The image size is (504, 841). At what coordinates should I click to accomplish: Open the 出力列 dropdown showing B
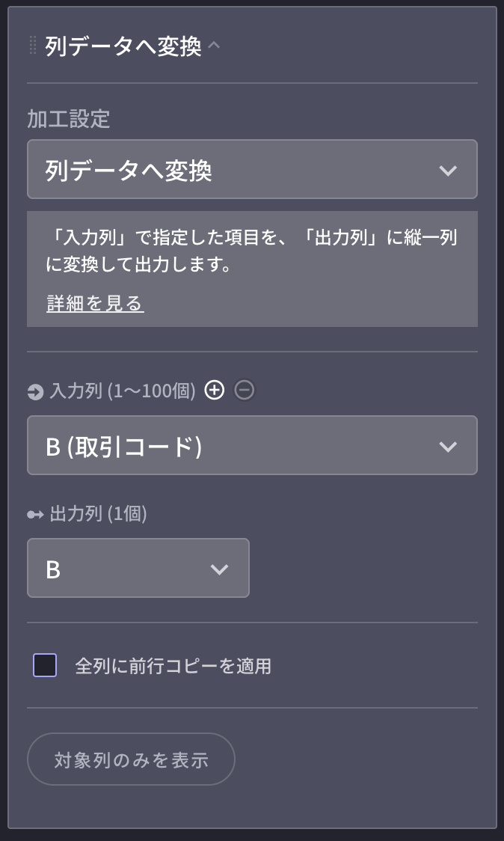pos(138,568)
